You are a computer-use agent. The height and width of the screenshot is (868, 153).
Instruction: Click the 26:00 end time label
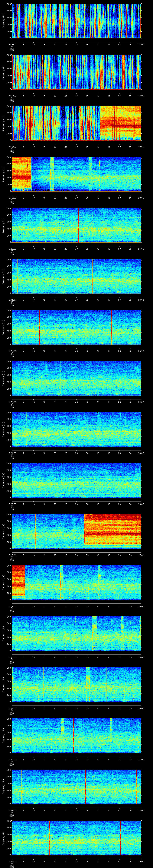tap(141, 504)
